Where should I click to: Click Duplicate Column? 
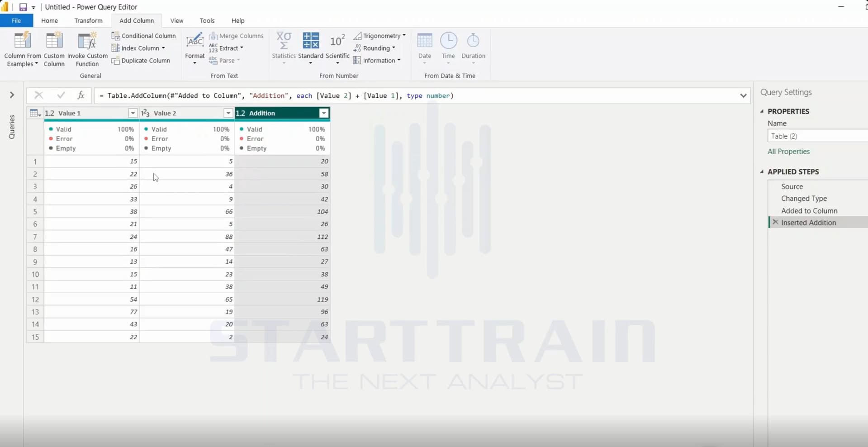[x=141, y=61]
